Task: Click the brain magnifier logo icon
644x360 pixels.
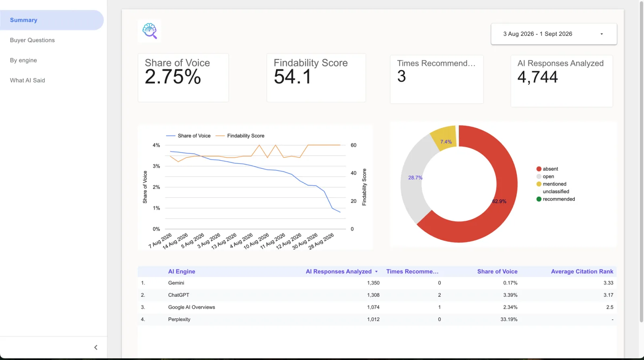Action: pos(150,31)
